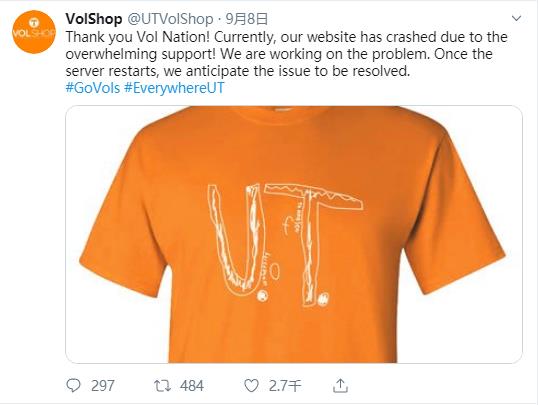Click the 297 reply count
The image size is (538, 405).
click(x=103, y=386)
